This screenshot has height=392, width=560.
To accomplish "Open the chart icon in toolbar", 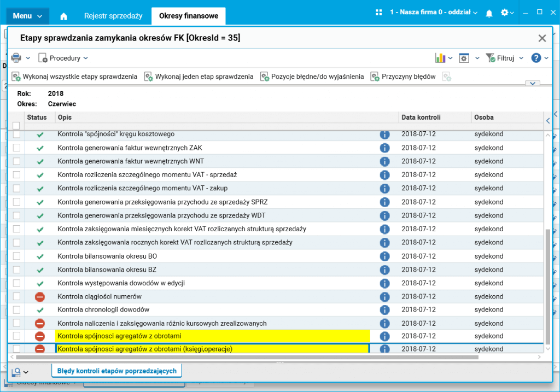I will [x=440, y=58].
